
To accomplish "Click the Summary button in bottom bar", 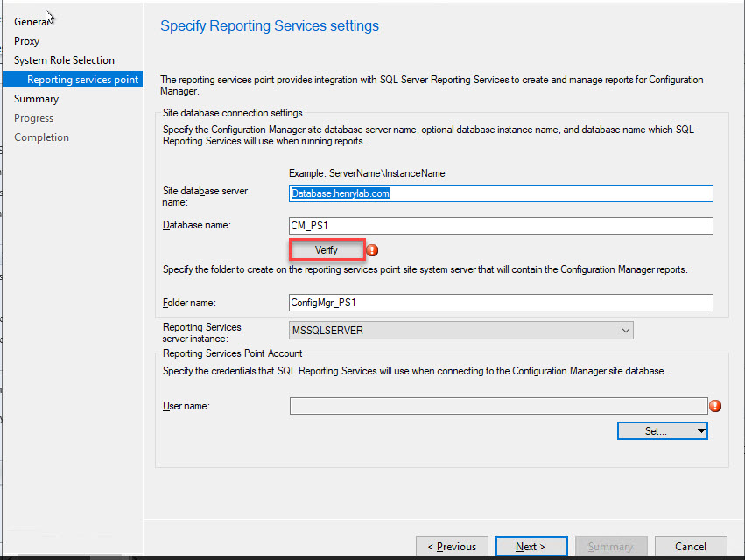I will [x=610, y=547].
